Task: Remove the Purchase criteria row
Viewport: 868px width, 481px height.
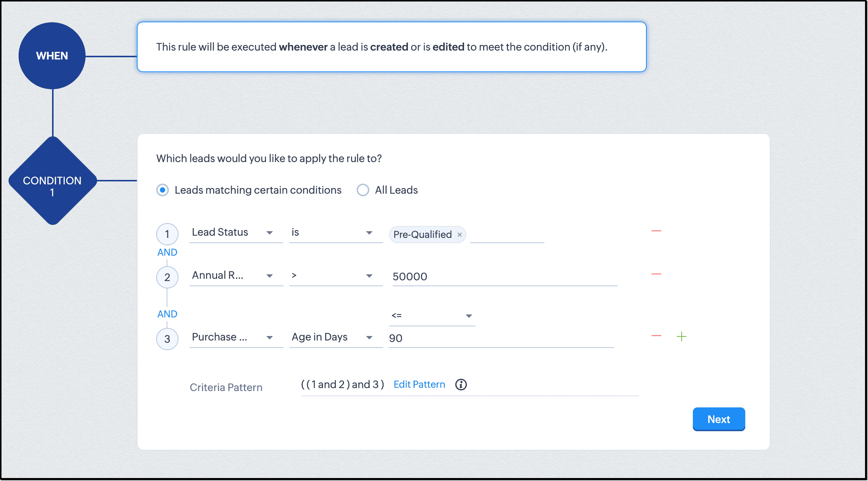Action: tap(656, 336)
